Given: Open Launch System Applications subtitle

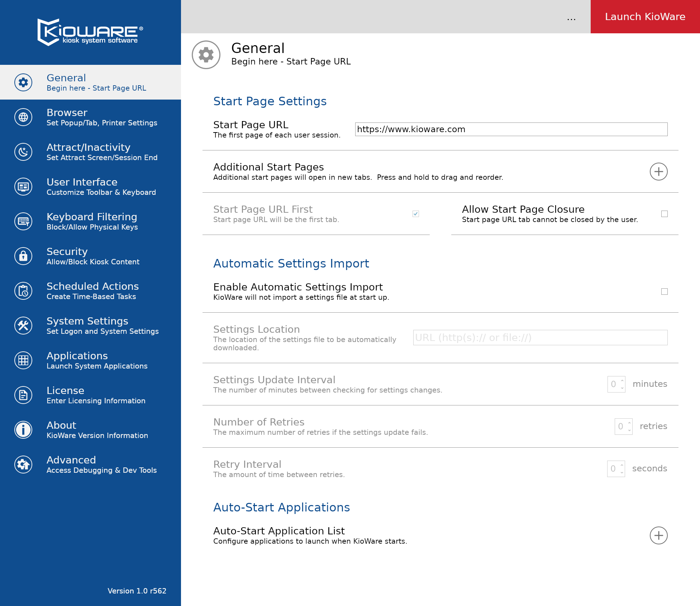Looking at the screenshot, I should [x=97, y=366].
